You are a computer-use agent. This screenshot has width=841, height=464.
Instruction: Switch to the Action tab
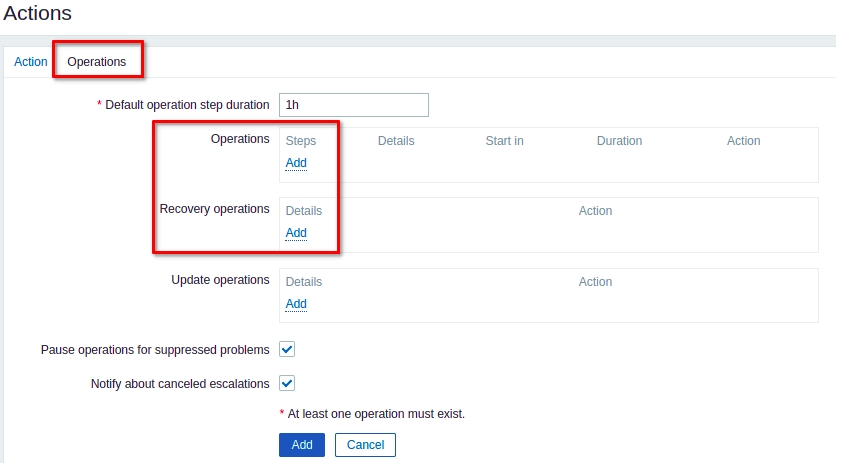pyautogui.click(x=30, y=62)
